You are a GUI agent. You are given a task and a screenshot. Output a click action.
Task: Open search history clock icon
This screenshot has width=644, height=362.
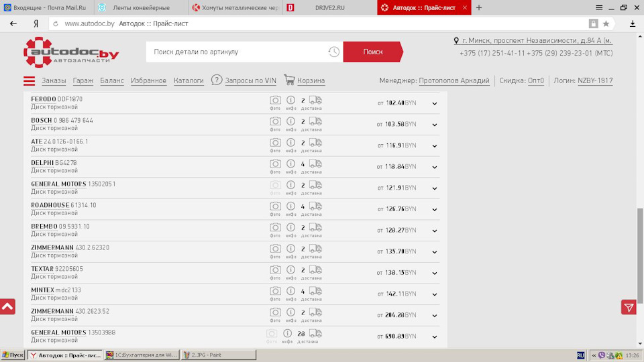[333, 52]
